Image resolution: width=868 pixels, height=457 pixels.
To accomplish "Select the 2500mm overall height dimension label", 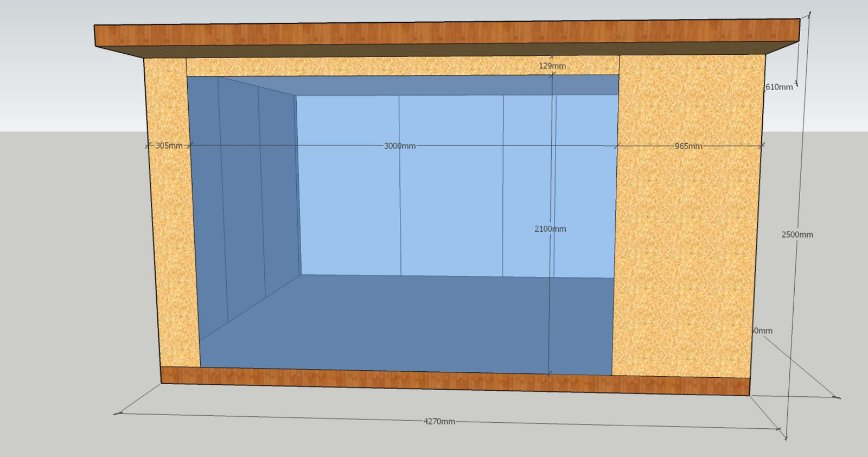I will (797, 234).
